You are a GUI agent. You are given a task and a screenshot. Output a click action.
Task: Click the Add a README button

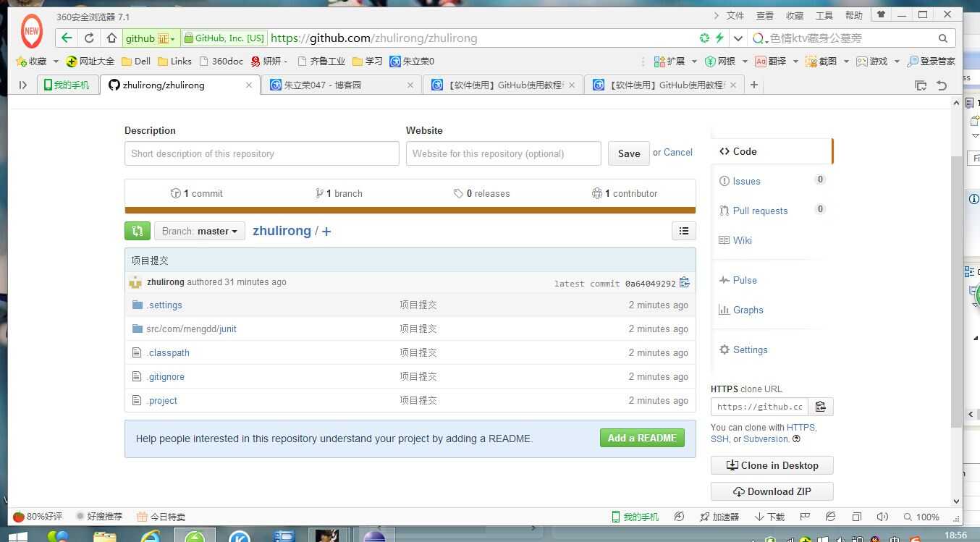coord(642,438)
